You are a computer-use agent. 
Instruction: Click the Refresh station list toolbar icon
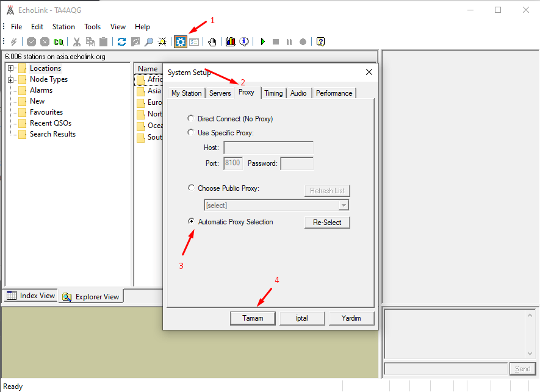click(x=122, y=41)
